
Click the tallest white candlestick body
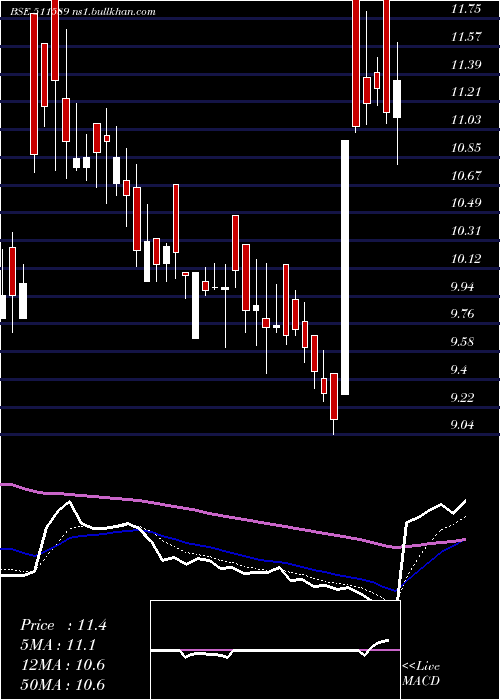[345, 267]
